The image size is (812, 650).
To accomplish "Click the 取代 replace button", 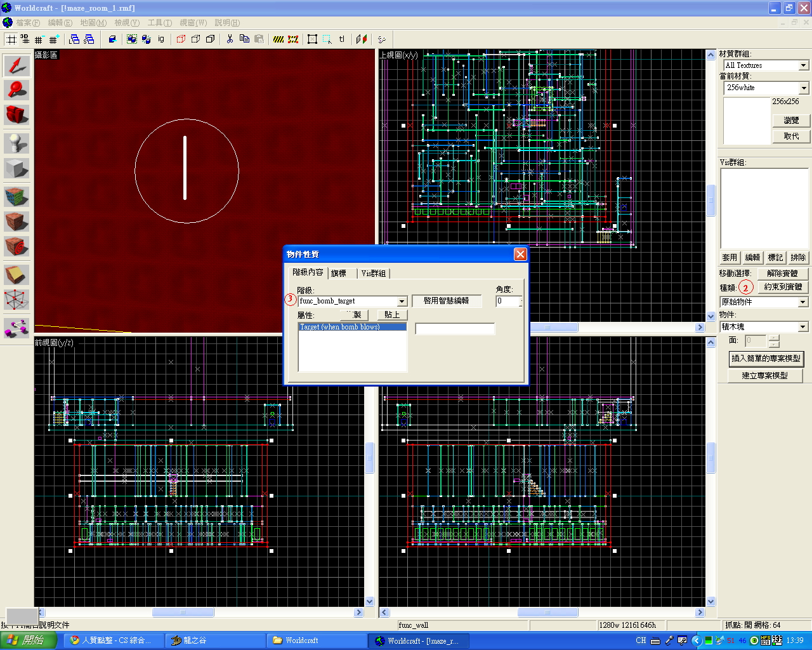I will point(791,136).
